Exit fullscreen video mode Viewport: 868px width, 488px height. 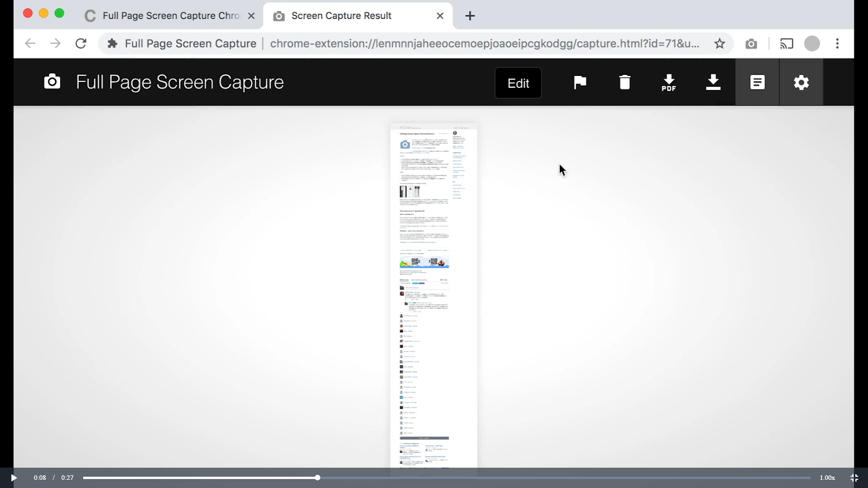click(854, 478)
